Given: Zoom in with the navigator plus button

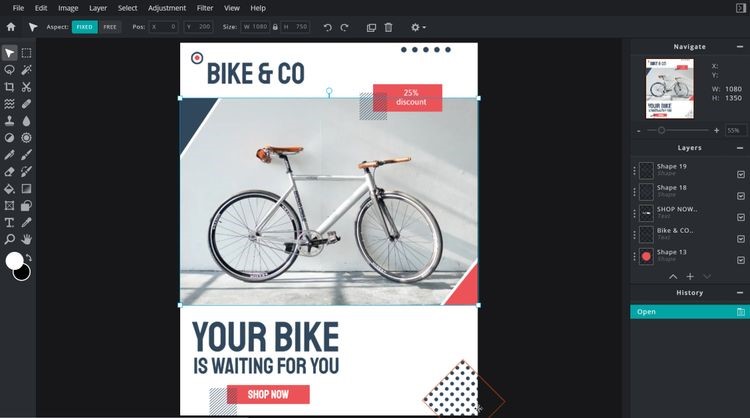Looking at the screenshot, I should click(x=717, y=131).
